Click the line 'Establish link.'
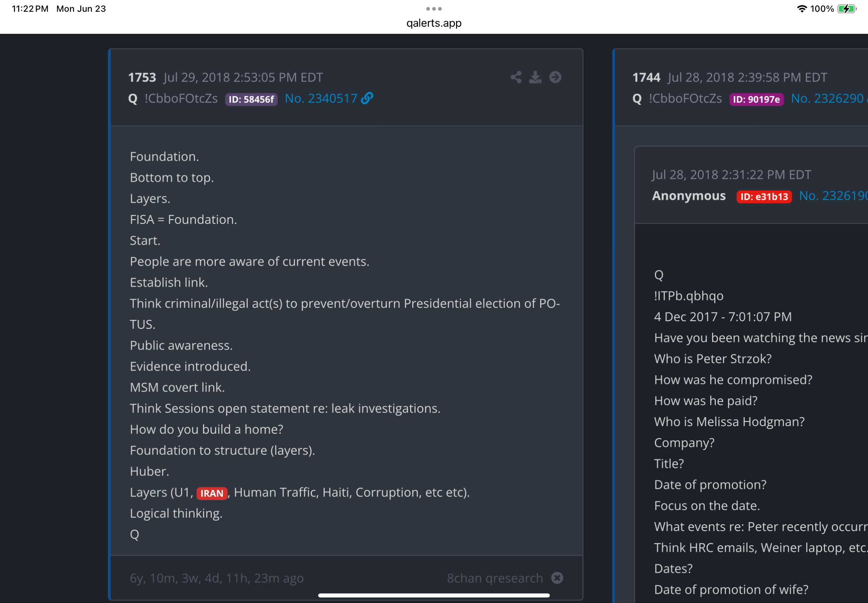Screen dimensions: 868x603 [168, 283]
